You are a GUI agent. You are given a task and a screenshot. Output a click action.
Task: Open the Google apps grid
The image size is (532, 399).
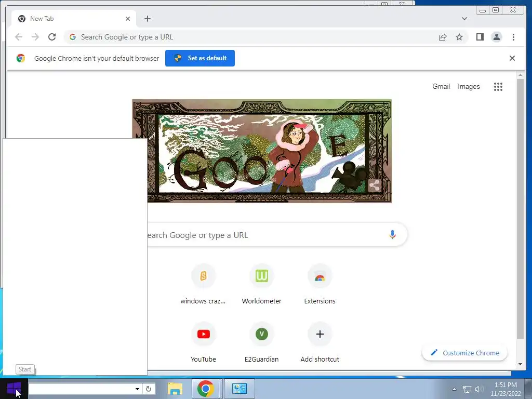click(x=498, y=87)
